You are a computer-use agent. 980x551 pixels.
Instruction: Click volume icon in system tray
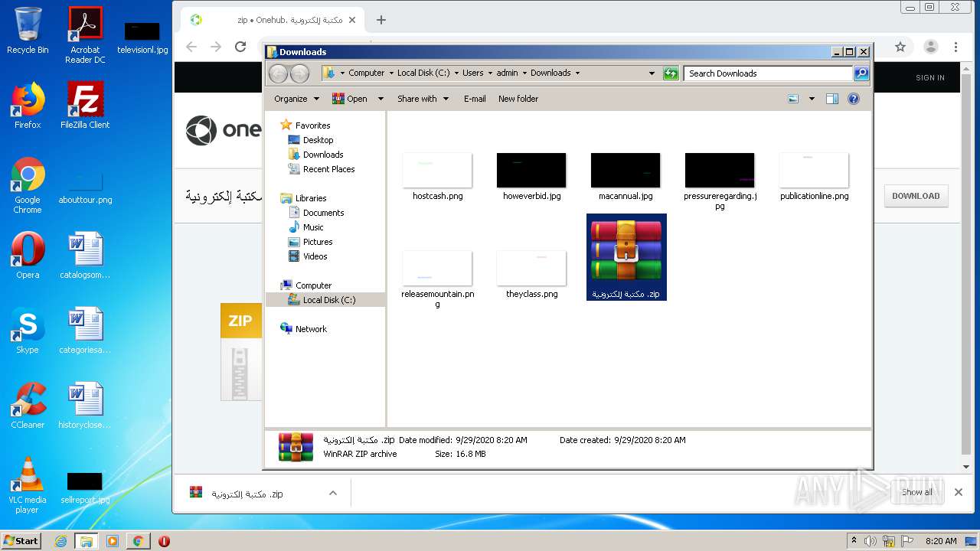point(871,541)
